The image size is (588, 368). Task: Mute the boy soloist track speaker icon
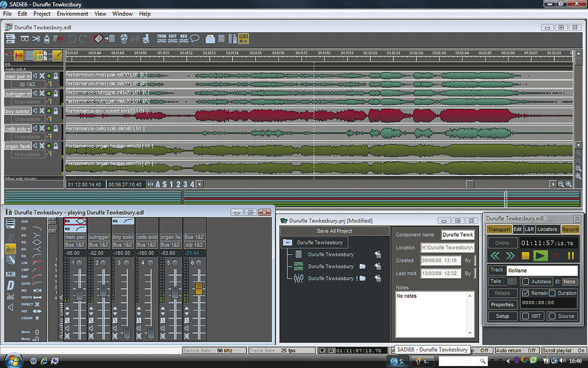coord(35,111)
